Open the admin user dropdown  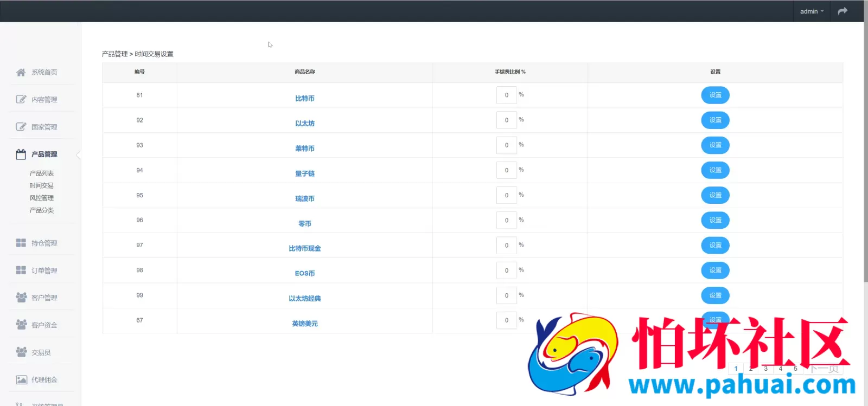tap(812, 11)
